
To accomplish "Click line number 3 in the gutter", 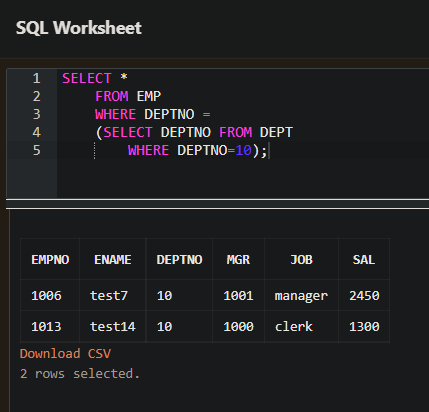I will (36, 114).
